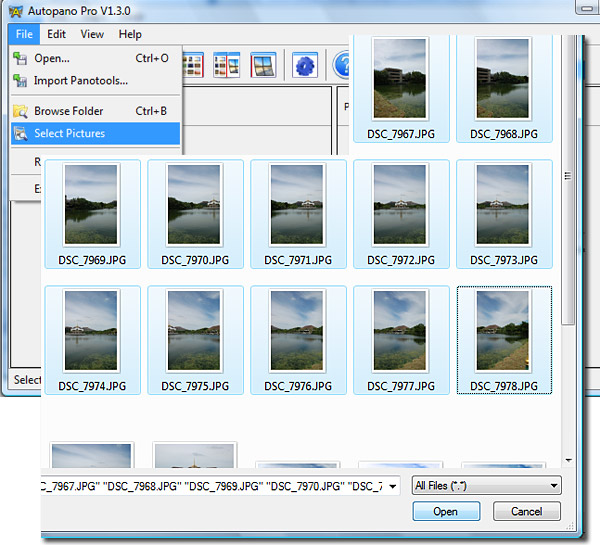Screen dimensions: 600x545
Task: Choose Import Panotools... menu entry
Action: (96, 80)
